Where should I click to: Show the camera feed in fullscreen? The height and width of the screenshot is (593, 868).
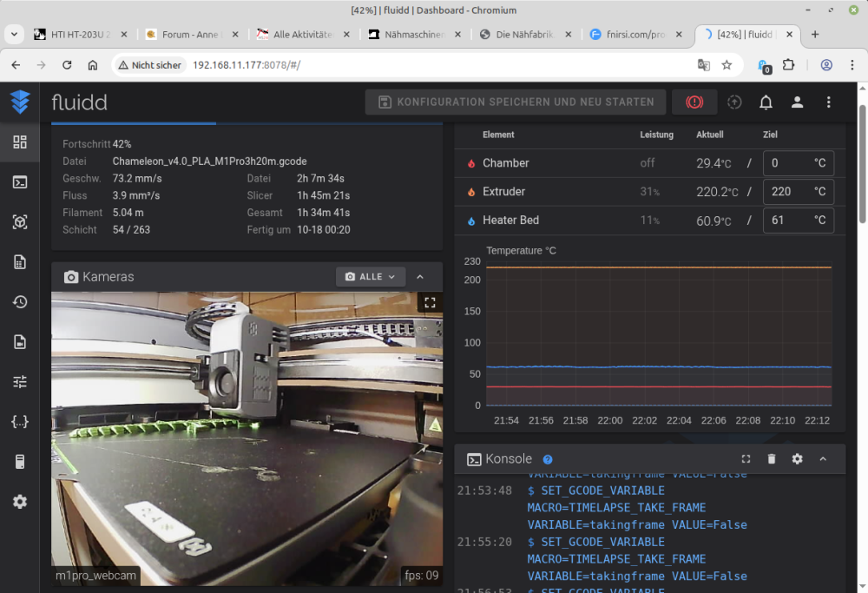click(x=429, y=303)
